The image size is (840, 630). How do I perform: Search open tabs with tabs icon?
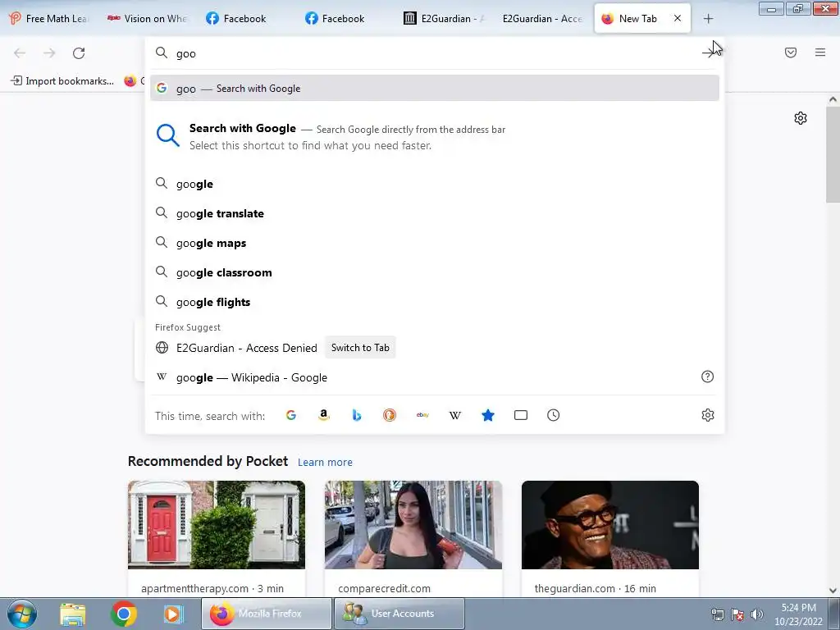click(x=521, y=415)
